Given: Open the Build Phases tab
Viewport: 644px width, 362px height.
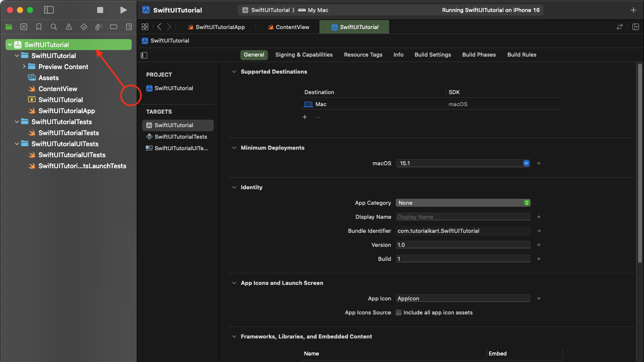Looking at the screenshot, I should pyautogui.click(x=479, y=55).
